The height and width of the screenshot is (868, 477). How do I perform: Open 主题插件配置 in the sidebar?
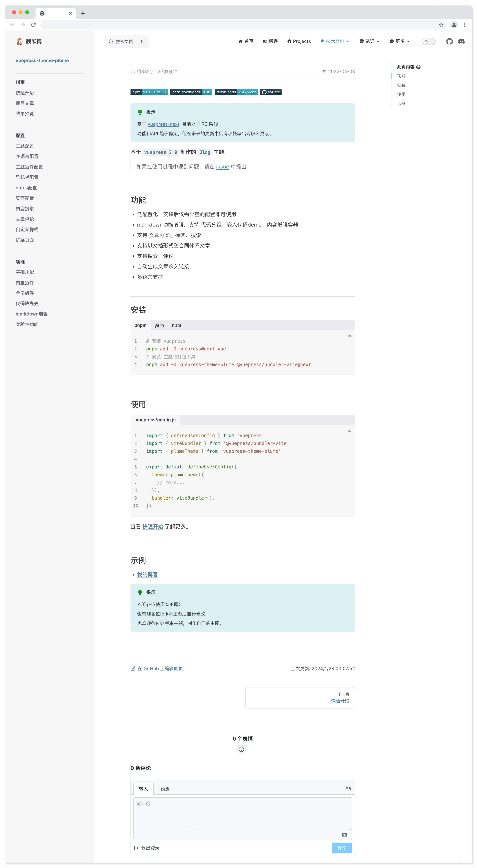[x=29, y=167]
